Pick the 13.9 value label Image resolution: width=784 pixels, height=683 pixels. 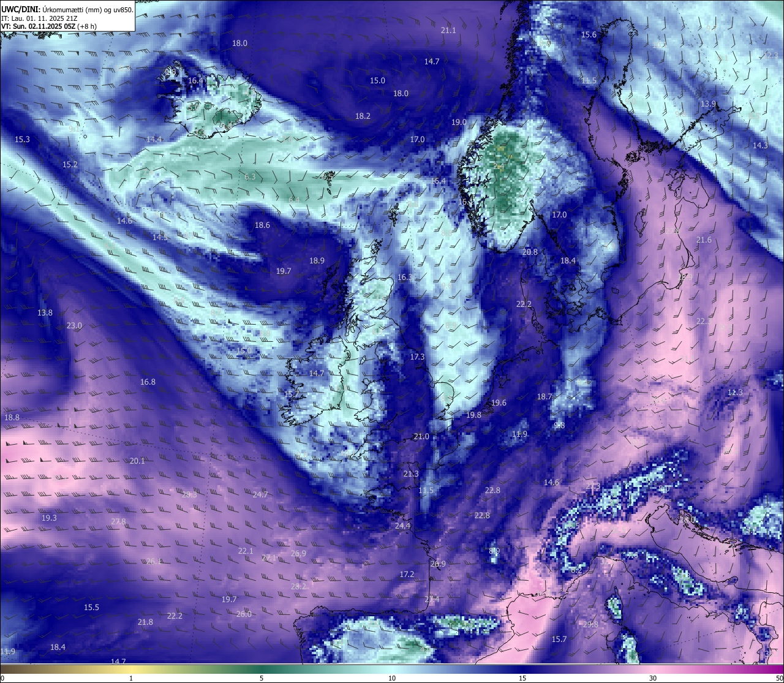(708, 104)
